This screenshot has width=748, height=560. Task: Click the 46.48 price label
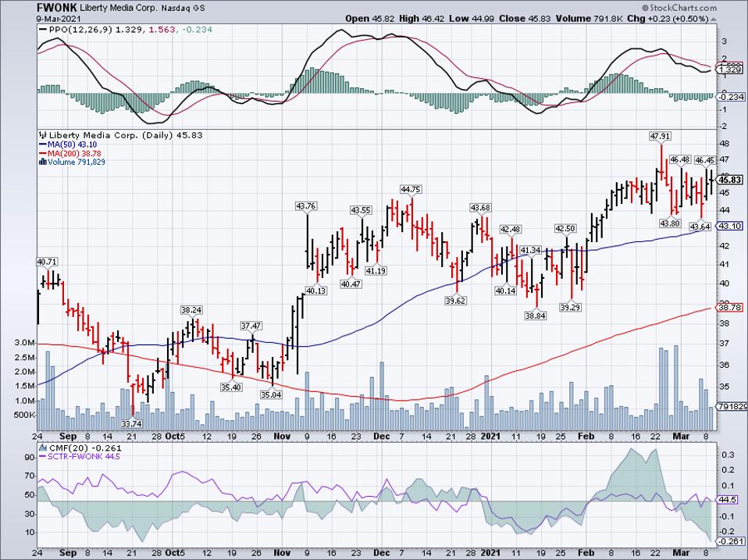pos(680,159)
